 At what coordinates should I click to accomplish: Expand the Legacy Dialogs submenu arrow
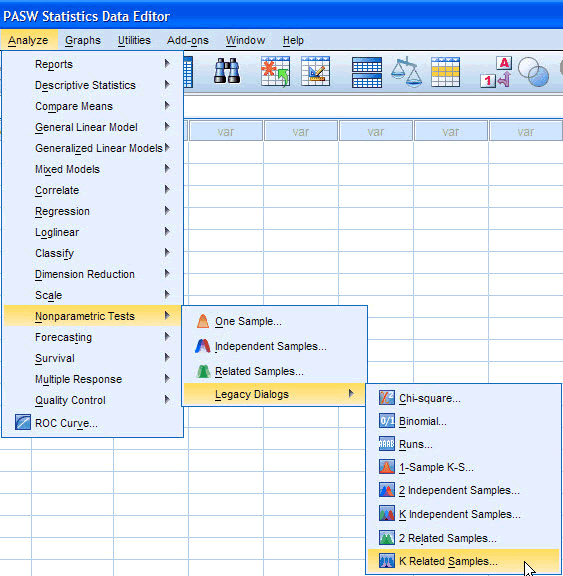point(351,393)
